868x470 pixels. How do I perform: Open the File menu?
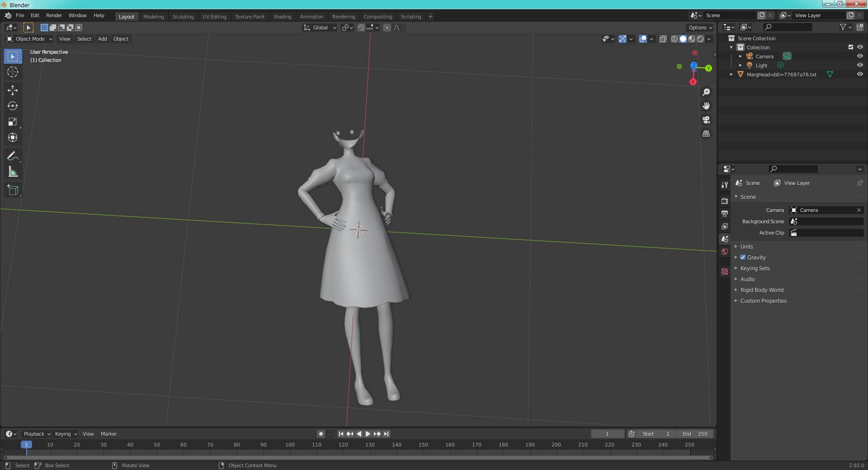[x=20, y=15]
